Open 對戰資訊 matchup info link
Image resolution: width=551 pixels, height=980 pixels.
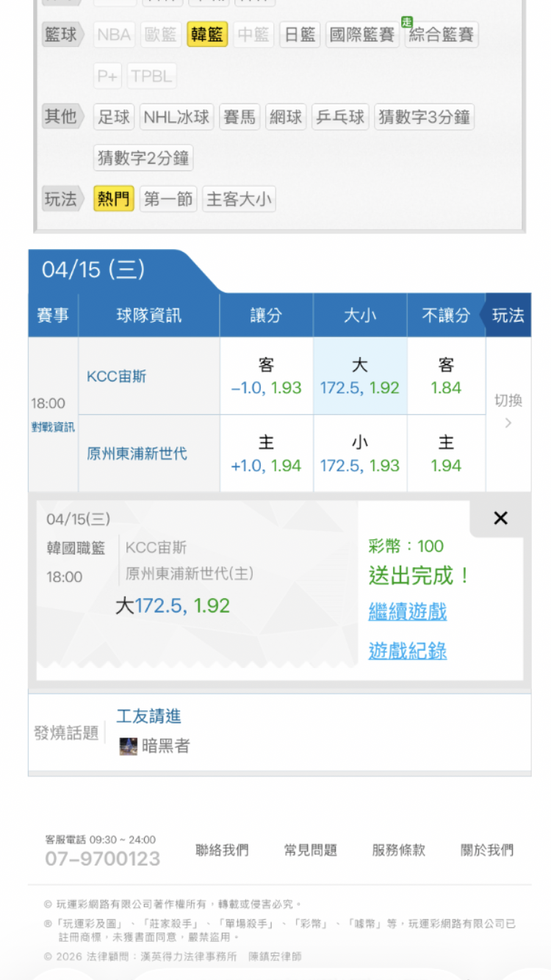click(x=53, y=428)
